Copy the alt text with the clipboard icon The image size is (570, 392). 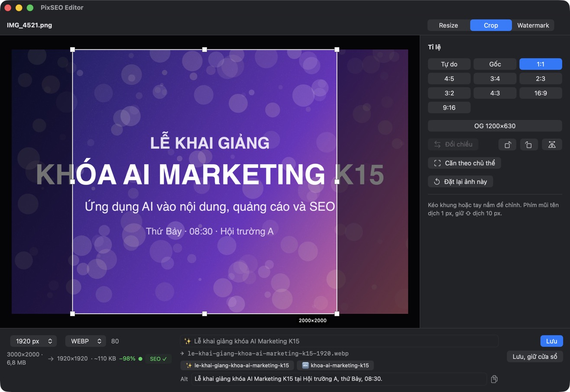(494, 379)
